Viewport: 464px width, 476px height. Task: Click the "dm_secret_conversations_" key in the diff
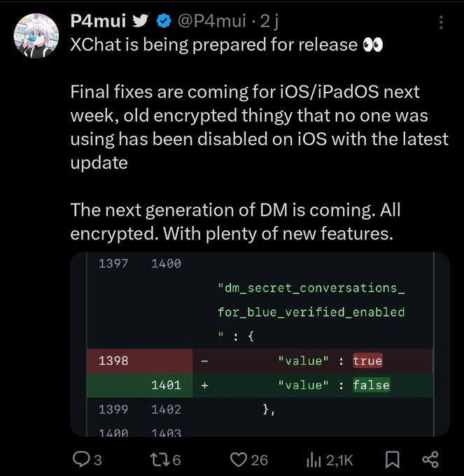coord(311,288)
